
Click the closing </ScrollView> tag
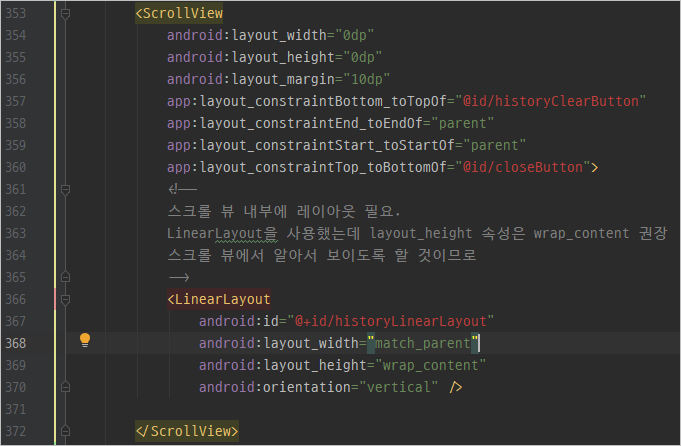(187, 431)
